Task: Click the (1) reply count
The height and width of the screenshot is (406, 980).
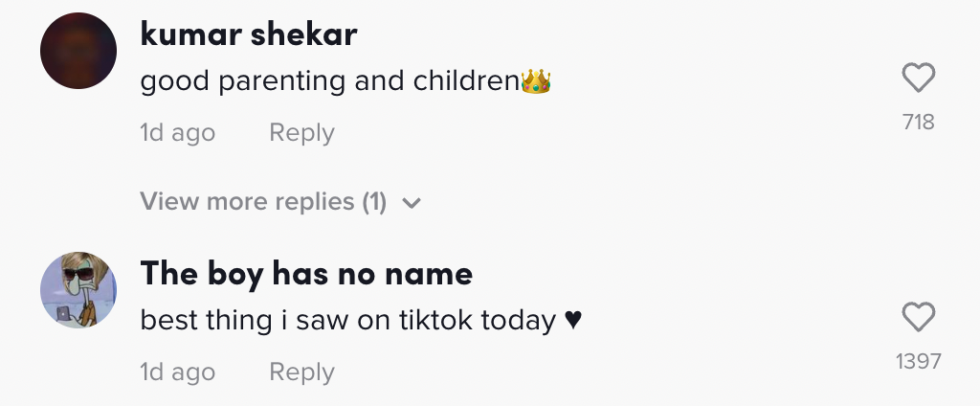Action: click(x=374, y=202)
